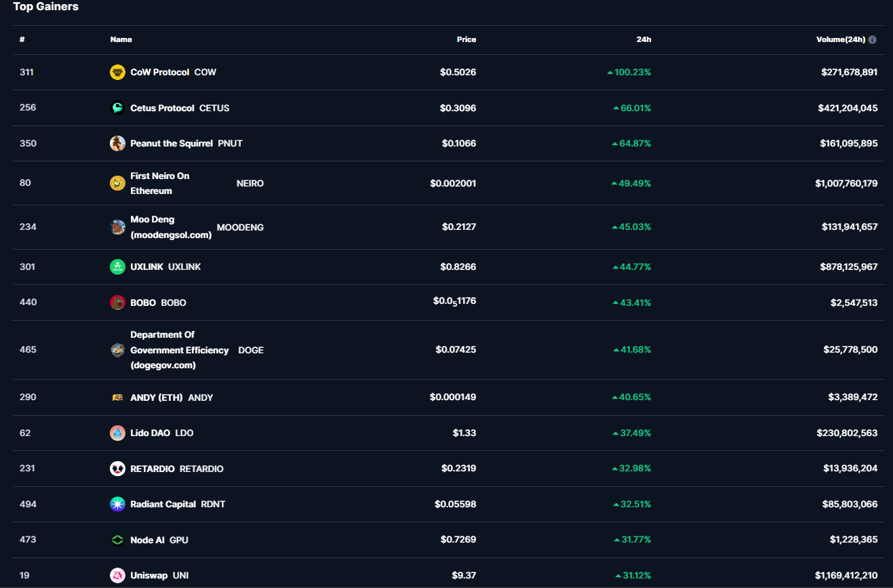The image size is (893, 588).
Task: Click the Peanut the Squirrel icon
Action: click(117, 144)
